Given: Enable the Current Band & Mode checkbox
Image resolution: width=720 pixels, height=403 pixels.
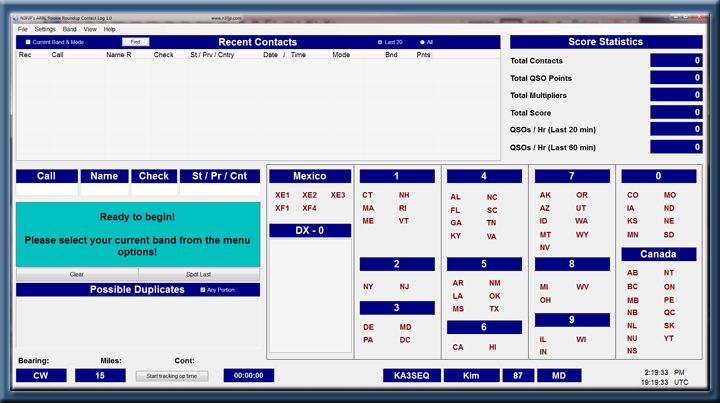Looking at the screenshot, I should coord(28,42).
